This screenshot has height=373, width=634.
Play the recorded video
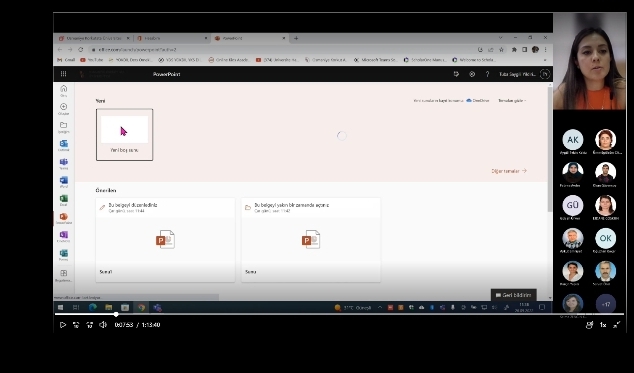63,325
